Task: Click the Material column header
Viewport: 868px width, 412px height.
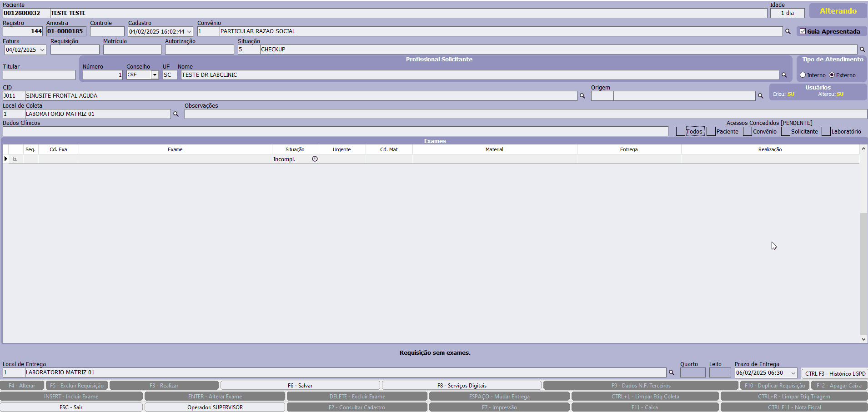Action: pos(494,149)
